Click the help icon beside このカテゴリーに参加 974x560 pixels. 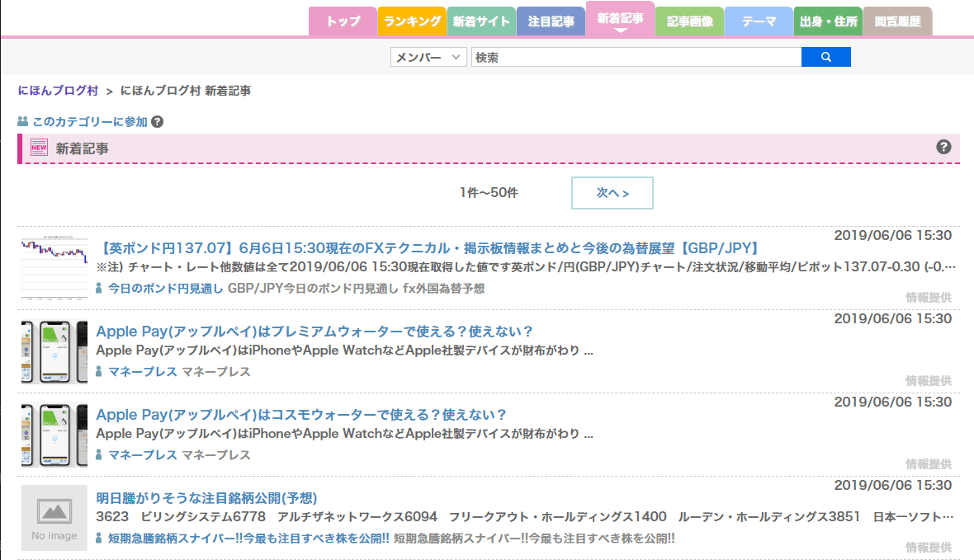(x=157, y=121)
